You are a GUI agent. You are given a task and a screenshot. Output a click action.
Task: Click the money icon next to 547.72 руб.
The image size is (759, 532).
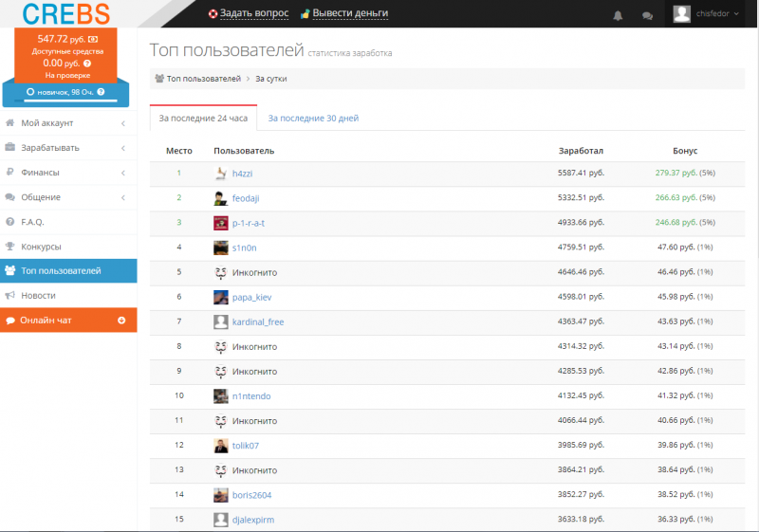tap(93, 39)
